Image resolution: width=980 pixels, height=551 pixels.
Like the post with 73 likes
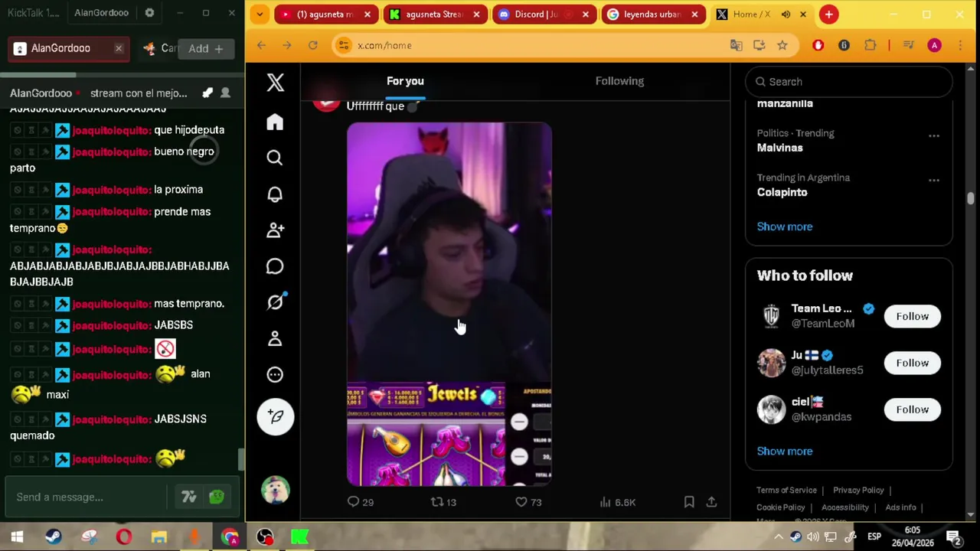528,502
